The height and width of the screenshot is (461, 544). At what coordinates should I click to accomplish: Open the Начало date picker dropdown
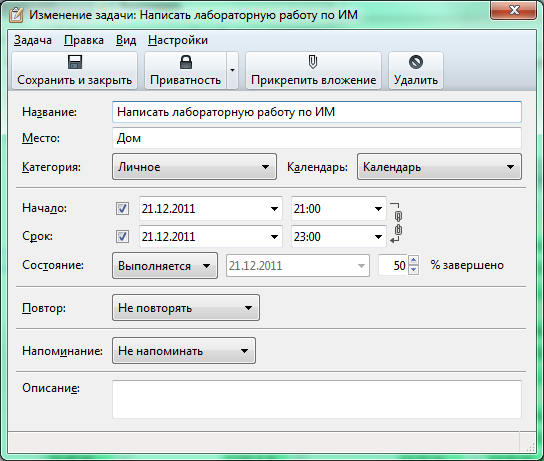(x=274, y=209)
